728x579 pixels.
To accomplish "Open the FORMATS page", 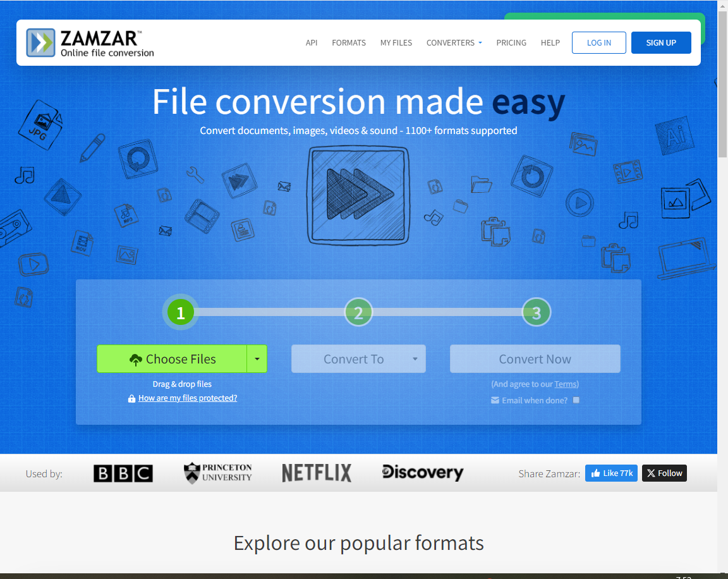I will pyautogui.click(x=349, y=43).
